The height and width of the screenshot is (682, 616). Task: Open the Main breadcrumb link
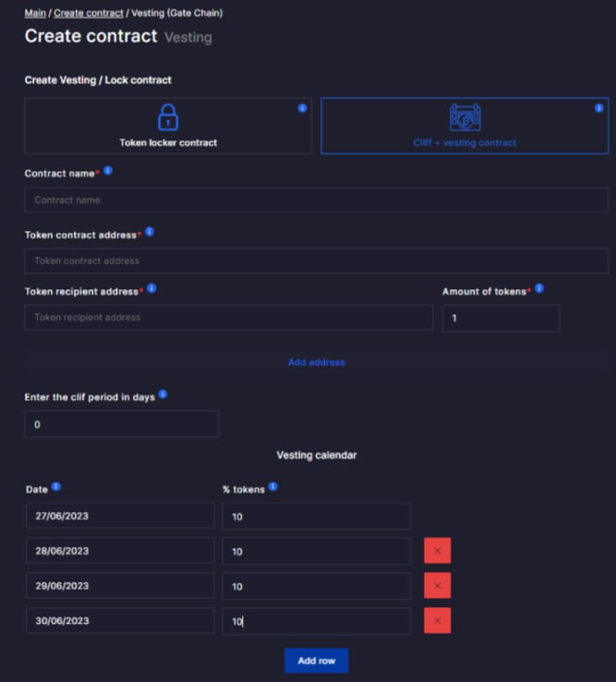[x=35, y=13]
